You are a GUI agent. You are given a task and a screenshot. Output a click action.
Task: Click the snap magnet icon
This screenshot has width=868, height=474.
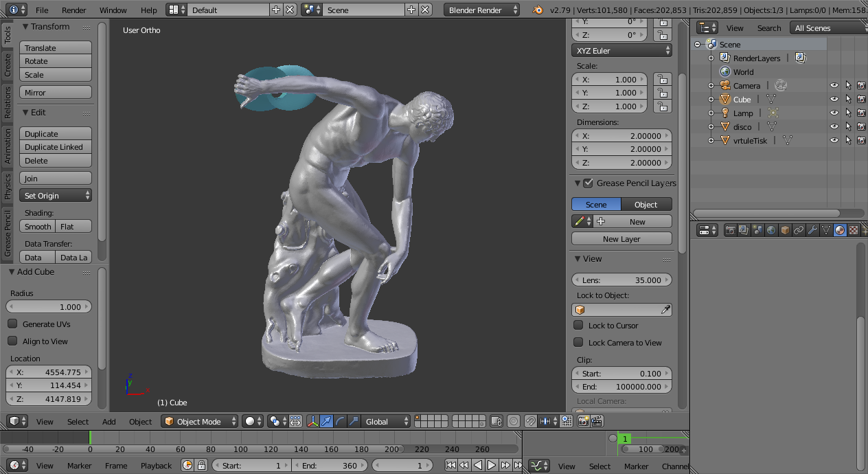tap(531, 421)
